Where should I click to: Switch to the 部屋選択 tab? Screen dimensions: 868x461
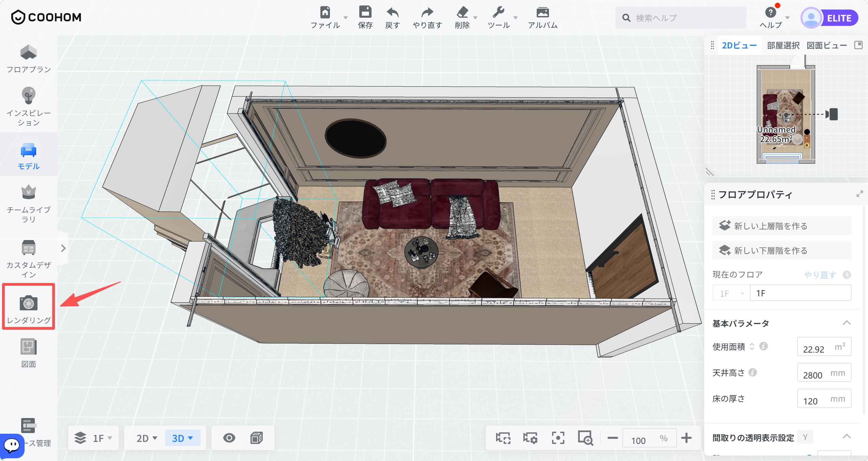(x=783, y=45)
